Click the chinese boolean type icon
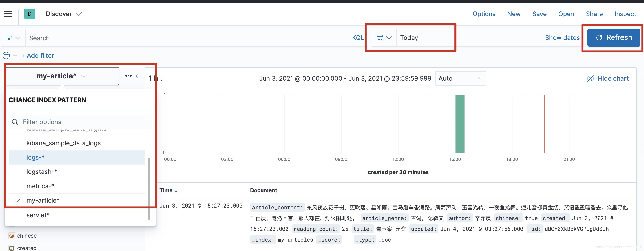The width and height of the screenshot is (644, 251). coord(11,236)
